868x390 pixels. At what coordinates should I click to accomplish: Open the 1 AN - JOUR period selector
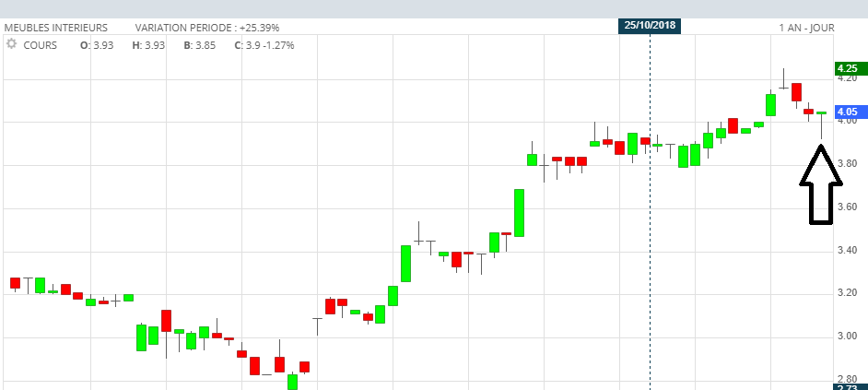(806, 28)
